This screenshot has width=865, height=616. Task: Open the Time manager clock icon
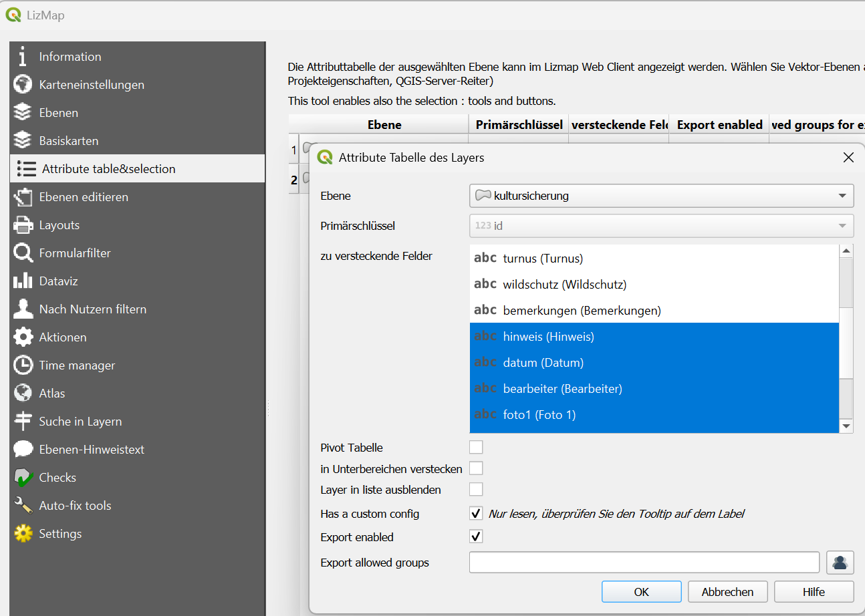23,365
